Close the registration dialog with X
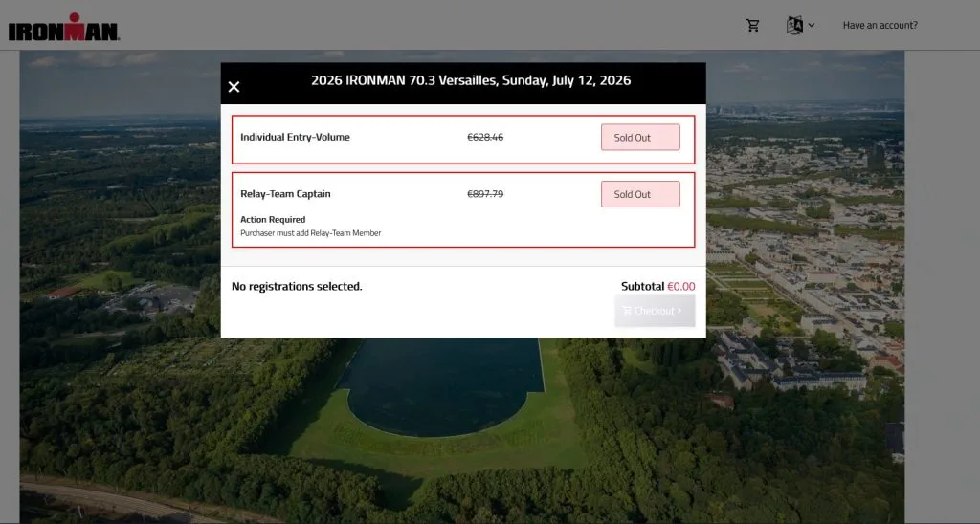Viewport: 980px width, 524px height. coord(234,87)
